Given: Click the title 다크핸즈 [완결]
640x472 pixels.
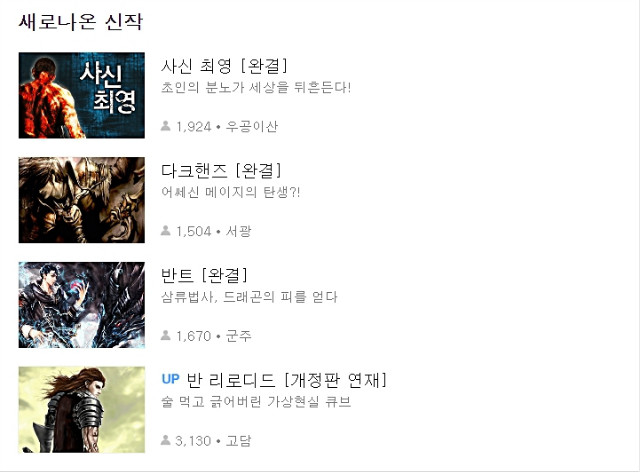Looking at the screenshot, I should click(221, 171).
